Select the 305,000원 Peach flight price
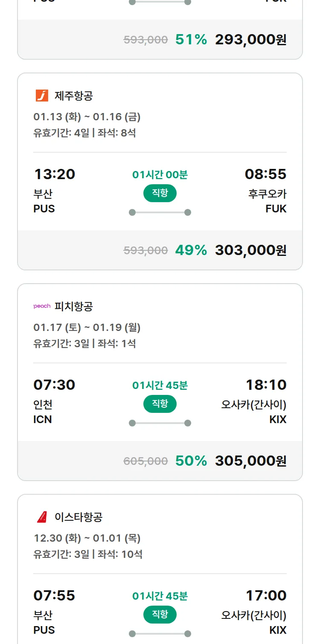The width and height of the screenshot is (320, 644). click(x=250, y=461)
